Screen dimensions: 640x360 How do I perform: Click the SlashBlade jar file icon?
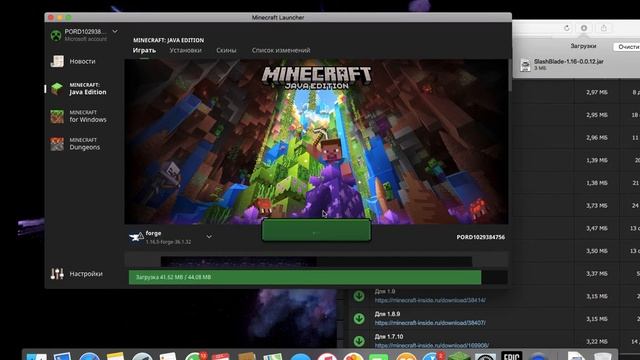point(525,64)
